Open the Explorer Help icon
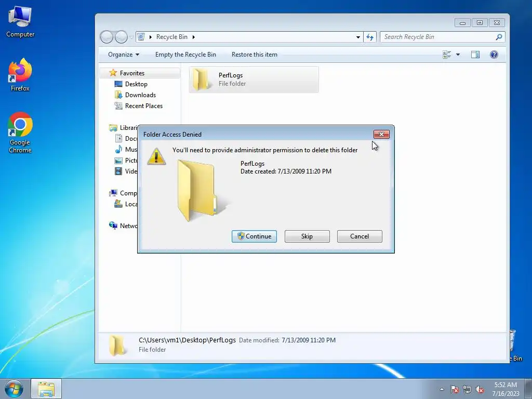The width and height of the screenshot is (532, 399). tap(494, 55)
